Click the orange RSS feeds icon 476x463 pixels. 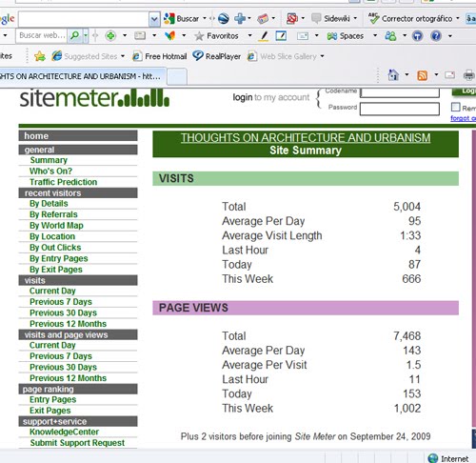(422, 75)
